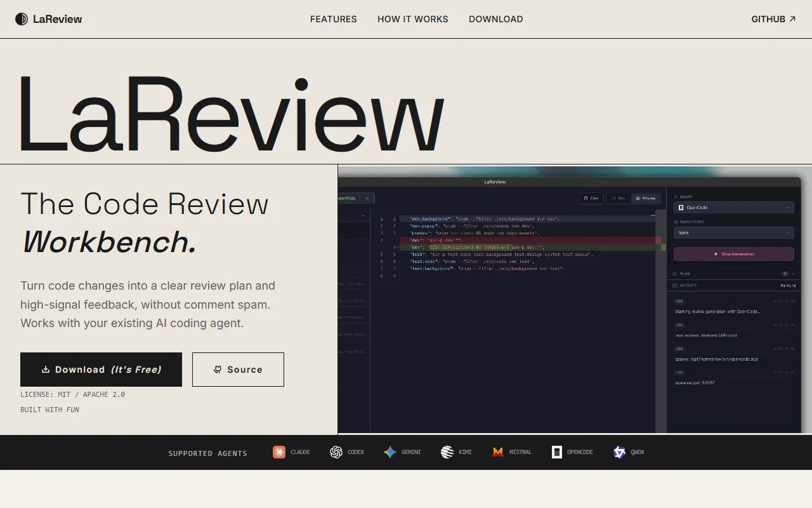This screenshot has width=812, height=508.
Task: Click the Qwen agent icon
Action: point(619,452)
